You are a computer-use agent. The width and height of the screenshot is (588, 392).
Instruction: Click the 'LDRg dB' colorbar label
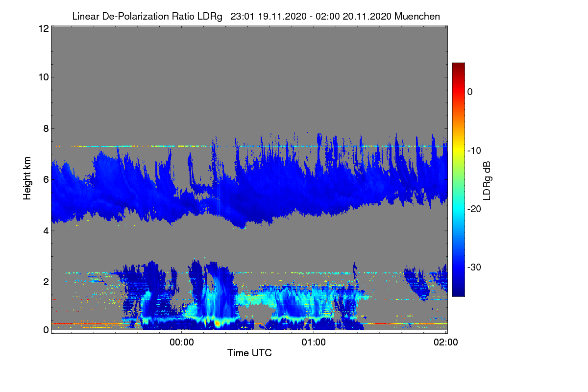[487, 180]
